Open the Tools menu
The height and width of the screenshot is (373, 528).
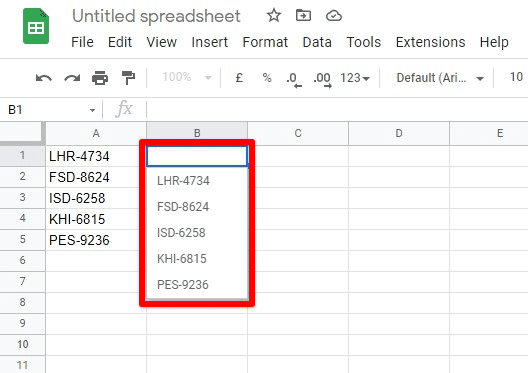[364, 42]
